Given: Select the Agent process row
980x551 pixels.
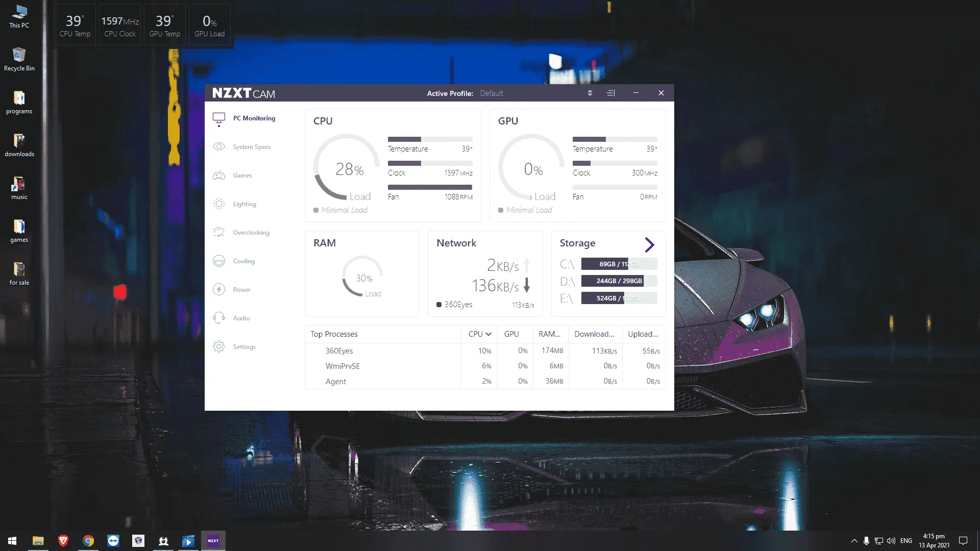Looking at the screenshot, I should click(x=485, y=382).
